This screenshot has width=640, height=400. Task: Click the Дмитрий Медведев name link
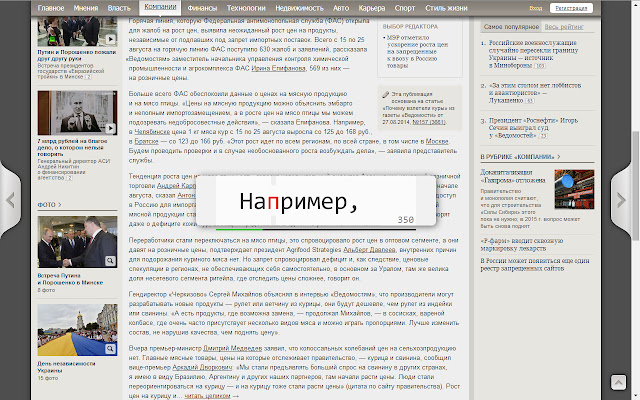point(232,349)
